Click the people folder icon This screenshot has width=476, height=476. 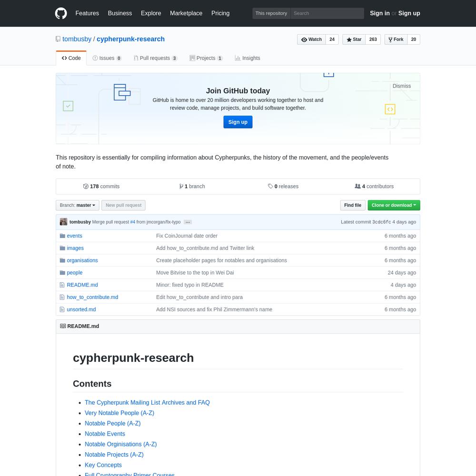[x=62, y=273]
